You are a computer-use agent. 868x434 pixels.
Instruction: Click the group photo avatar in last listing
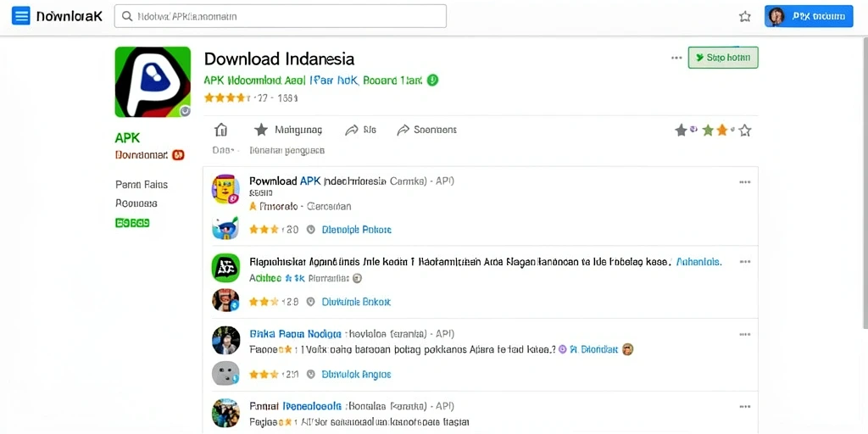pos(225,413)
